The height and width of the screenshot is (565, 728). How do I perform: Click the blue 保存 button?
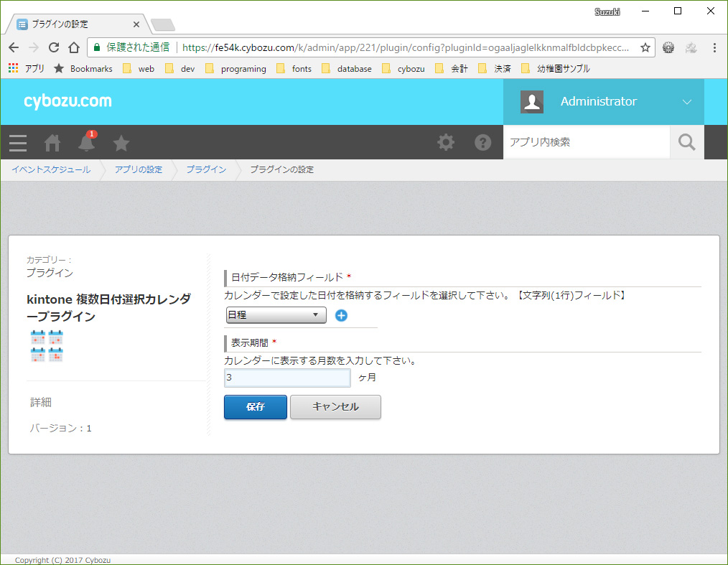pyautogui.click(x=256, y=407)
